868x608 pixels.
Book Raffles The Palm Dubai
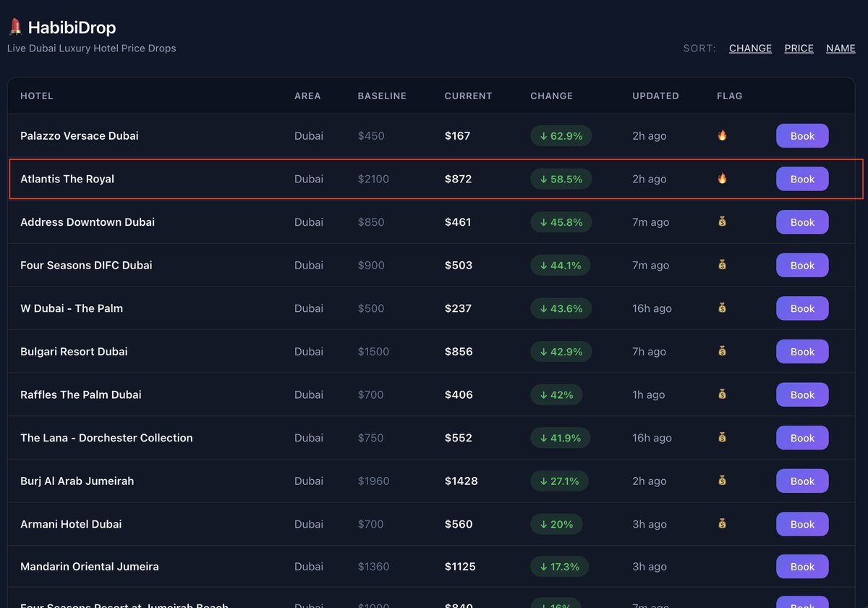tap(802, 394)
